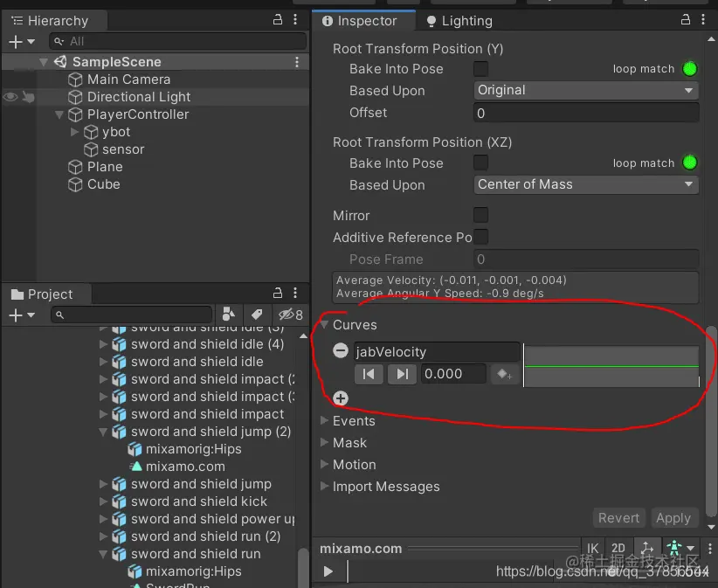Select the sensor object
Image resolution: width=718 pixels, height=588 pixels.
(x=122, y=149)
